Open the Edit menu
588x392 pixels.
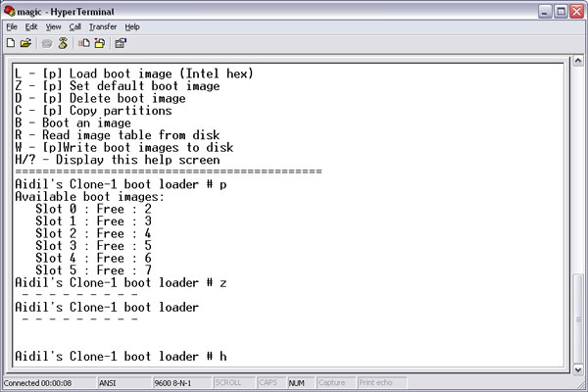tap(31, 26)
